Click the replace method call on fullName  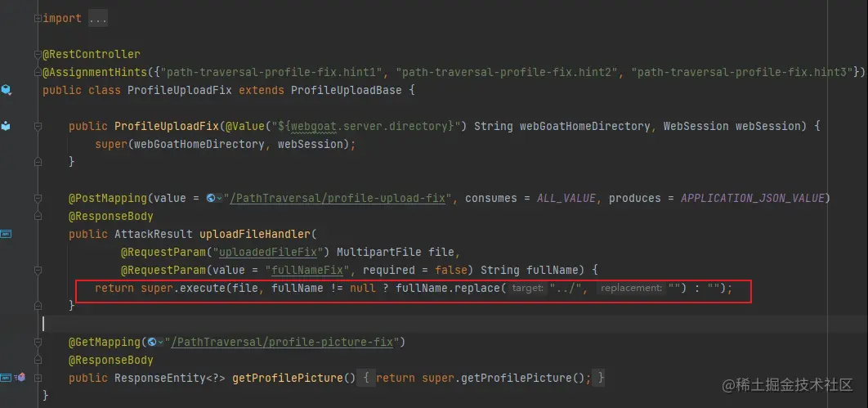[479, 289]
